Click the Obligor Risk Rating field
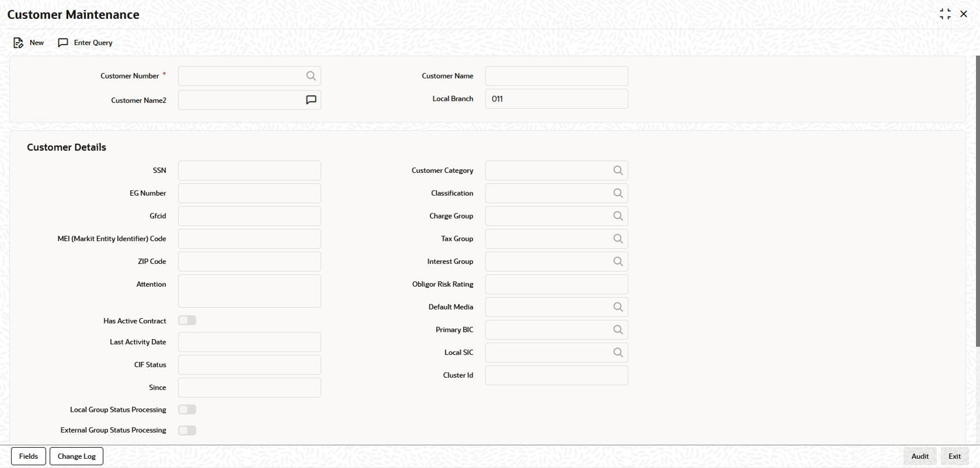This screenshot has width=980, height=468. (557, 284)
